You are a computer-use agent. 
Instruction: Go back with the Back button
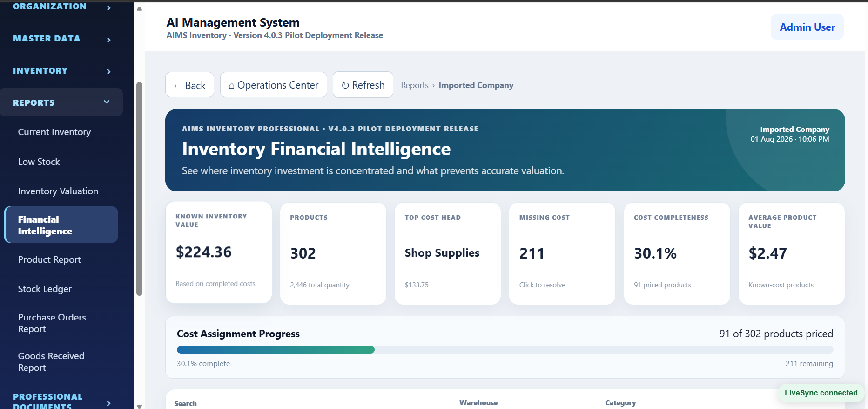[189, 85]
